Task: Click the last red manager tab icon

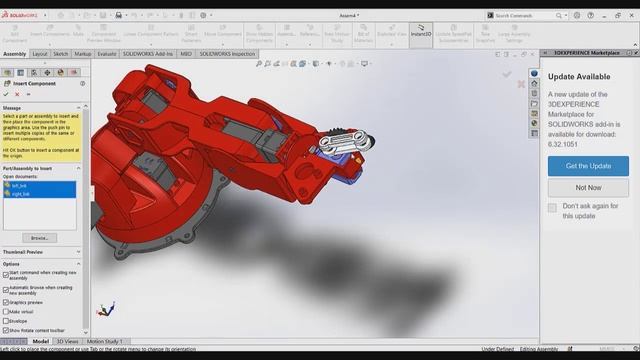Action: pos(74,73)
